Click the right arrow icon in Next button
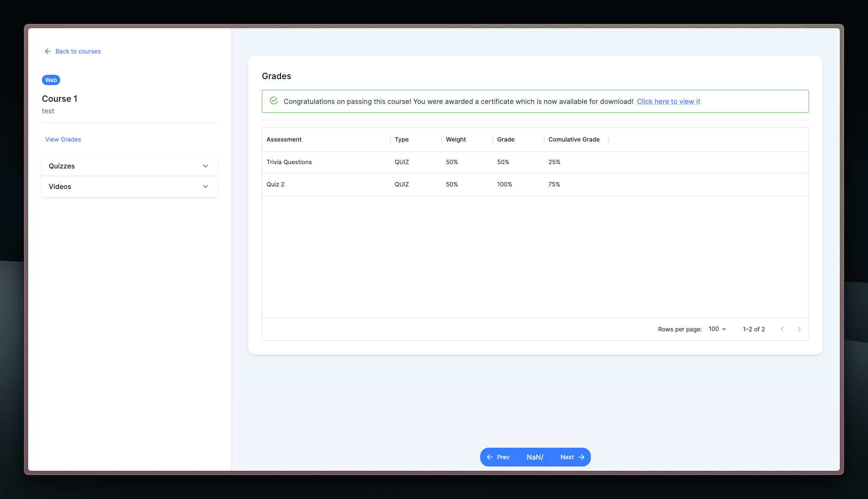 click(581, 457)
